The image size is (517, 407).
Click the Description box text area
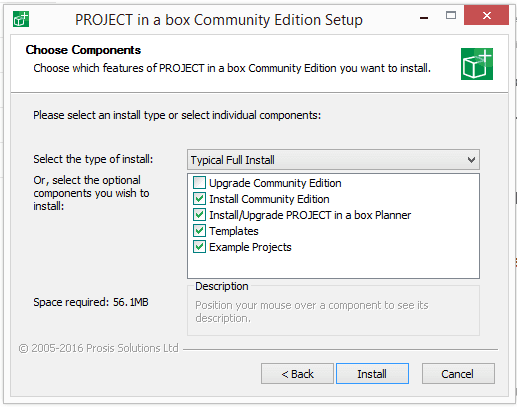[333, 312]
